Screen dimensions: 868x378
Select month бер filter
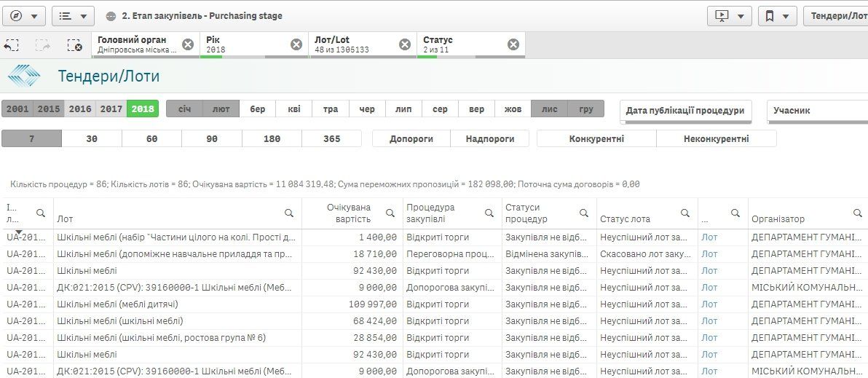click(x=257, y=109)
